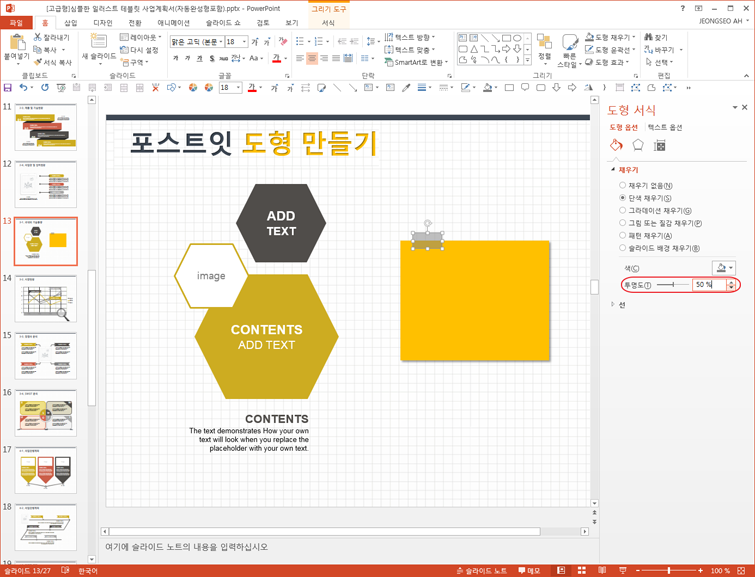Fit slide to current window icon
The width and height of the screenshot is (755, 577).
click(741, 570)
